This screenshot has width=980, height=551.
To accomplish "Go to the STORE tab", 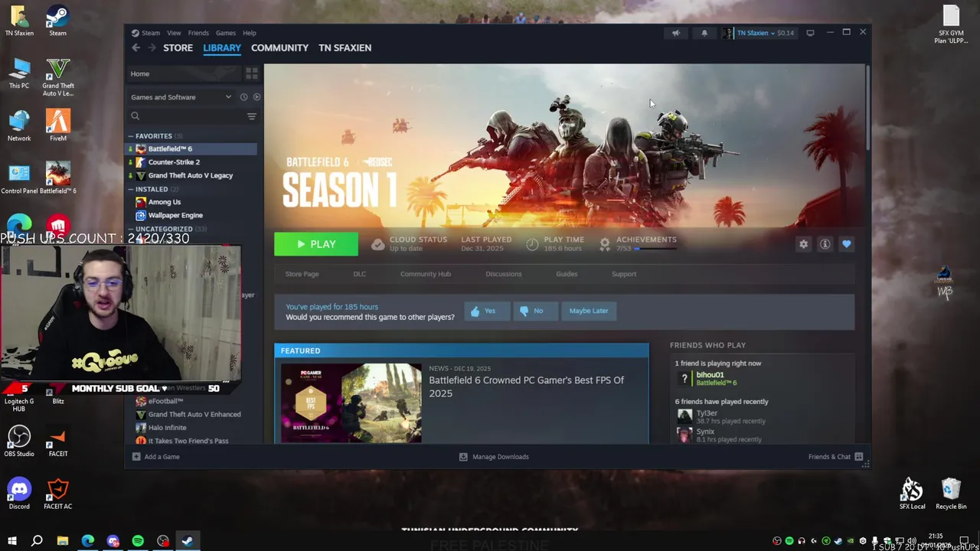I will point(178,47).
